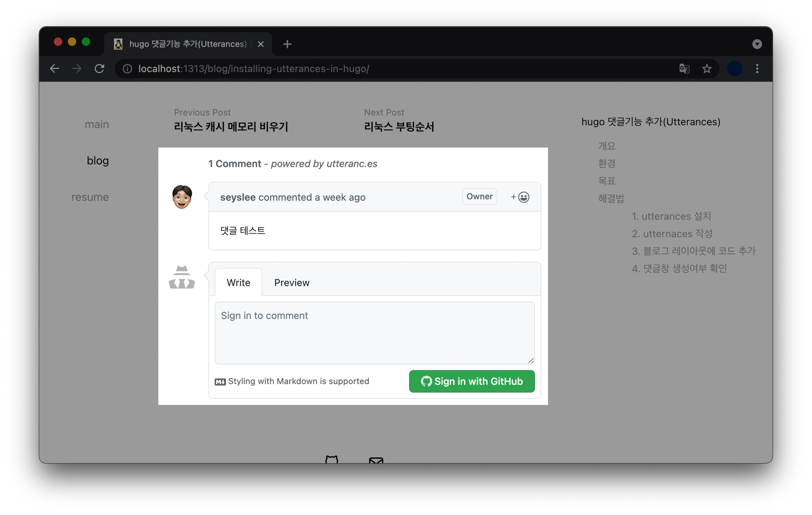The height and width of the screenshot is (515, 812).
Task: Reload the page with the refresh icon
Action: pyautogui.click(x=99, y=68)
